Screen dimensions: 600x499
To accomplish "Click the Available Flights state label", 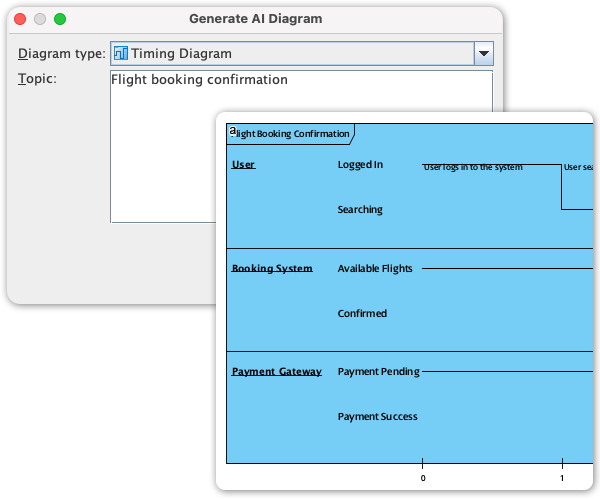I will click(x=375, y=268).
